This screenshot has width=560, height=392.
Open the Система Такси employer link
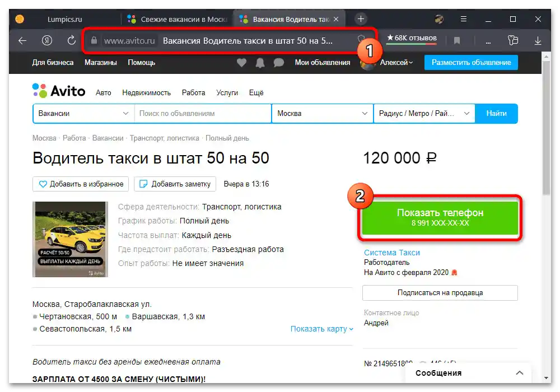(x=392, y=253)
